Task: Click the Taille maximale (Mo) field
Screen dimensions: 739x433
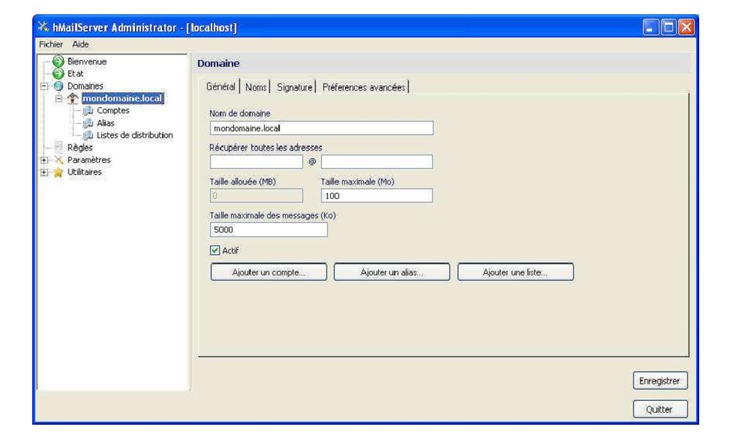Action: point(377,196)
